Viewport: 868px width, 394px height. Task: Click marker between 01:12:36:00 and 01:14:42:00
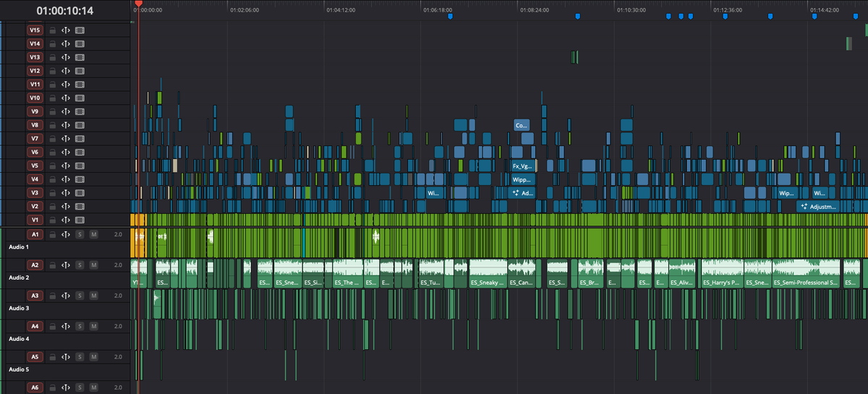pos(770,16)
